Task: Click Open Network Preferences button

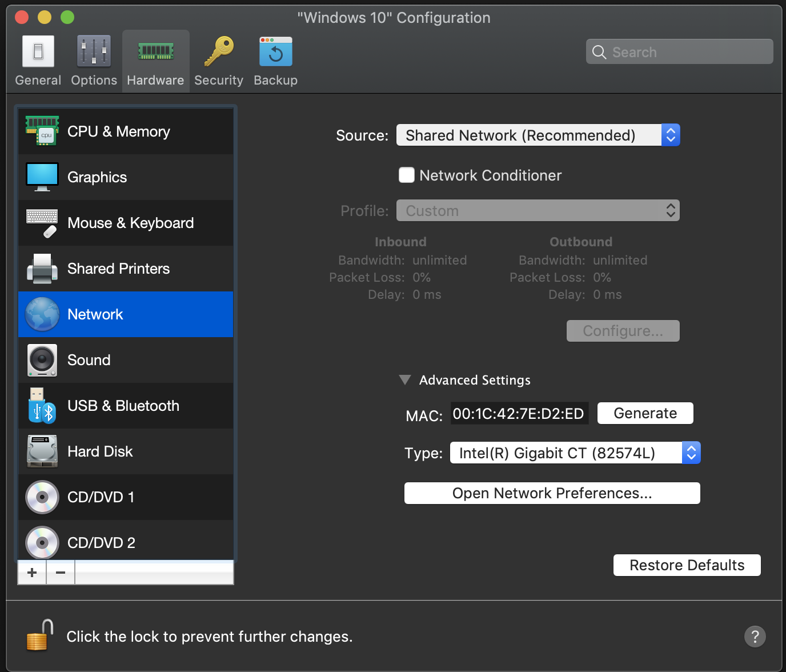Action: pos(552,493)
